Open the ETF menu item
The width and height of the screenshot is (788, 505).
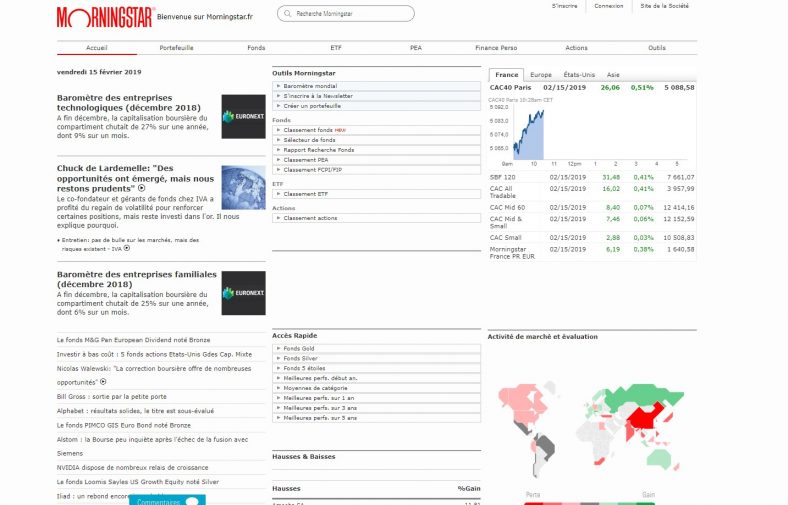point(336,48)
